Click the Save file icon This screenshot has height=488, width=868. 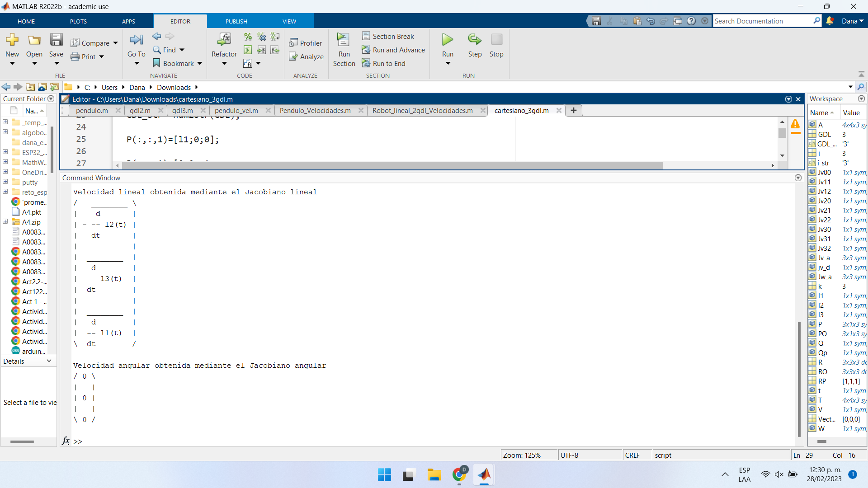56,40
